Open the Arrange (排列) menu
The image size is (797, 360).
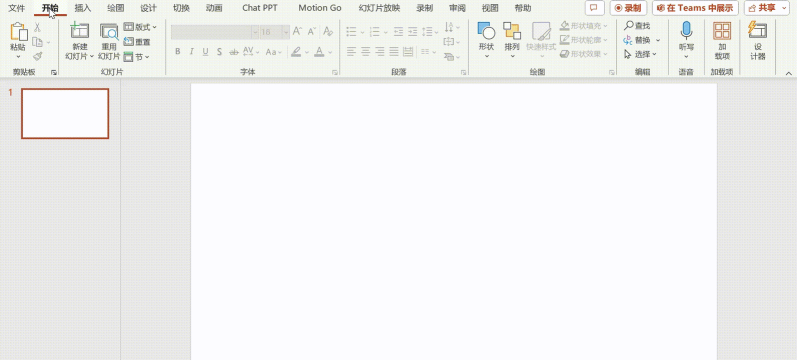pos(512,40)
